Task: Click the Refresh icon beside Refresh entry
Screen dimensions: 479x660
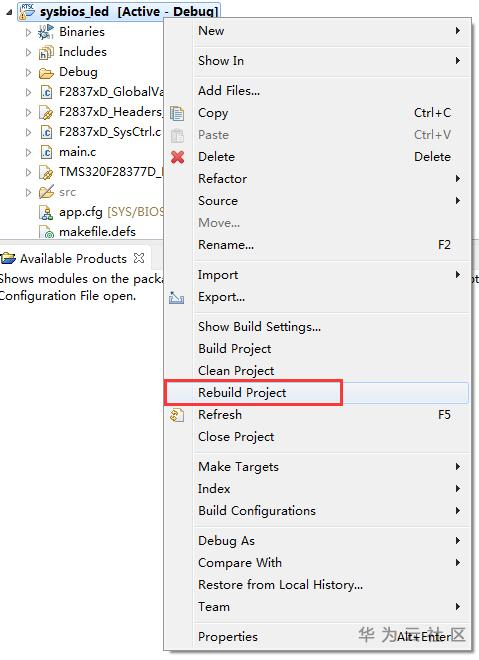Action: click(177, 415)
